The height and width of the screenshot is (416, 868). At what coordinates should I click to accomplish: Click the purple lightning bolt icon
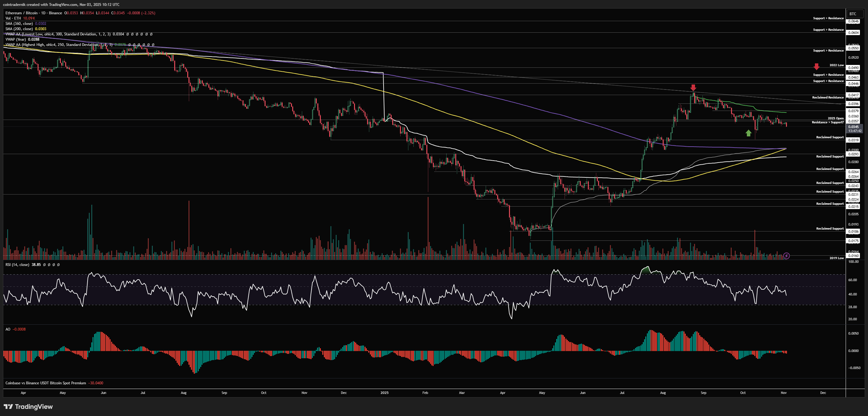tap(786, 256)
